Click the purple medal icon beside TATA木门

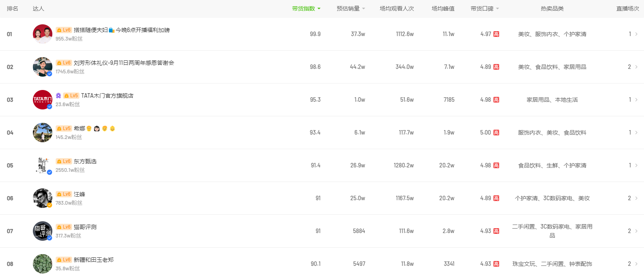[58, 96]
